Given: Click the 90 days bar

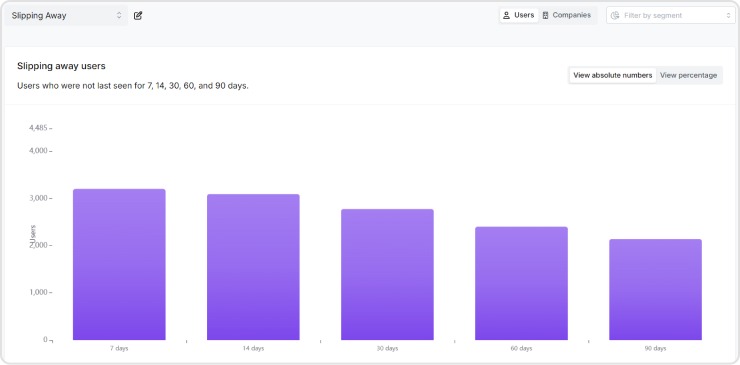Looking at the screenshot, I should click(655, 289).
